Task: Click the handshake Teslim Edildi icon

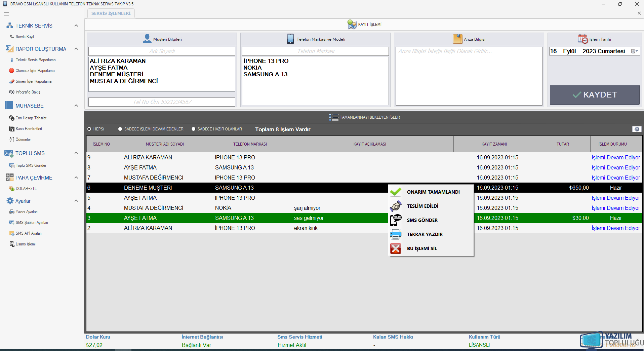Action: pyautogui.click(x=396, y=206)
